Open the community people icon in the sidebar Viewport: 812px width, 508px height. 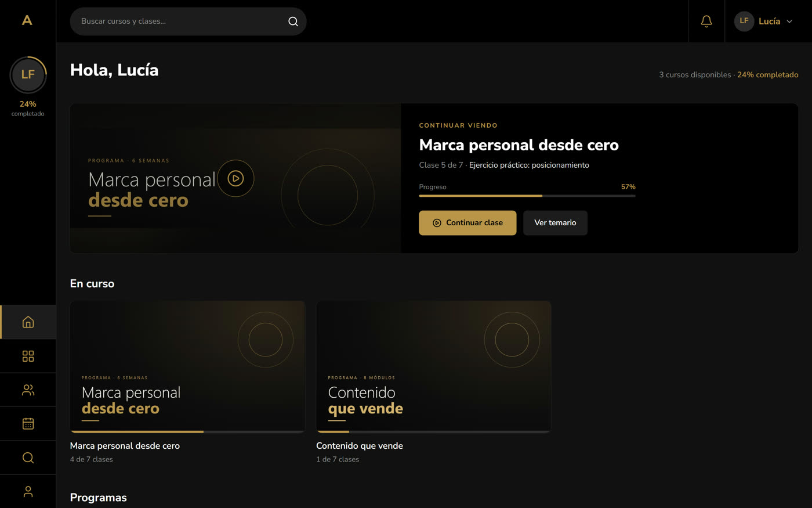pos(28,390)
